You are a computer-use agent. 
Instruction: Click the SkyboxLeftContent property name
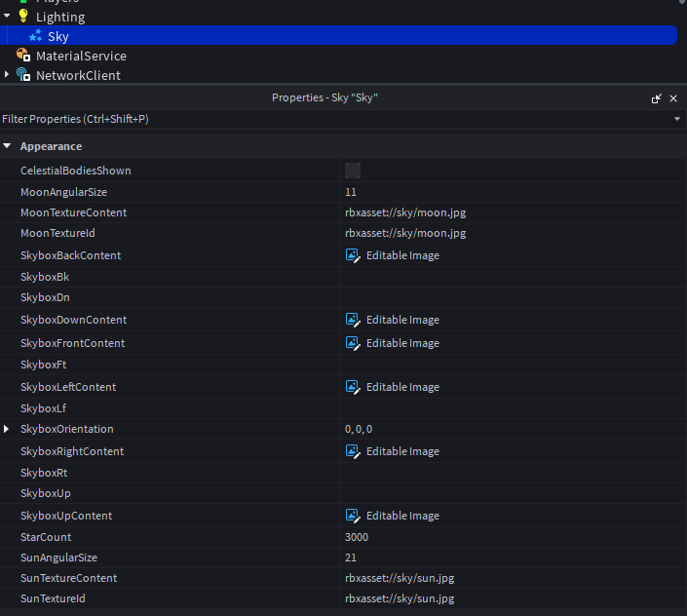click(68, 387)
